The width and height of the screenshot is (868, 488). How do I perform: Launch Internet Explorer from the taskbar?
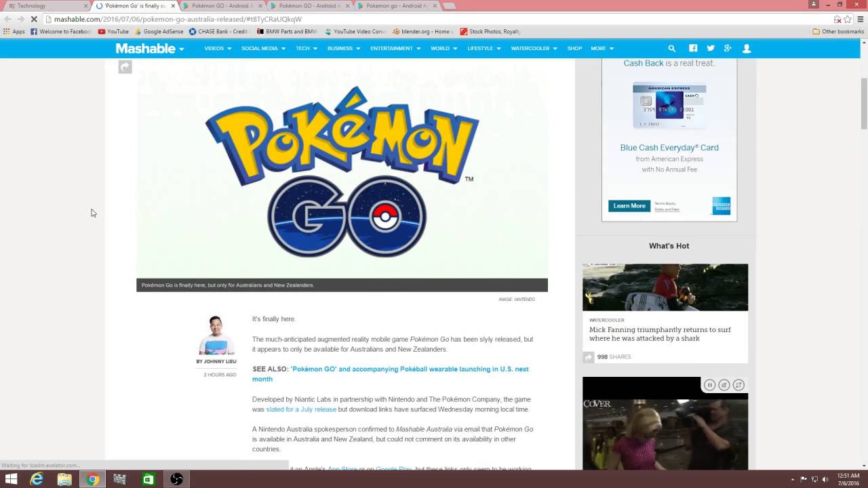coord(37,479)
